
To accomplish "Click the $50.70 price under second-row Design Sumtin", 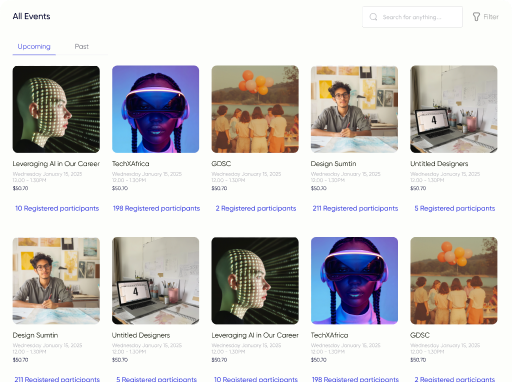I will [20, 360].
